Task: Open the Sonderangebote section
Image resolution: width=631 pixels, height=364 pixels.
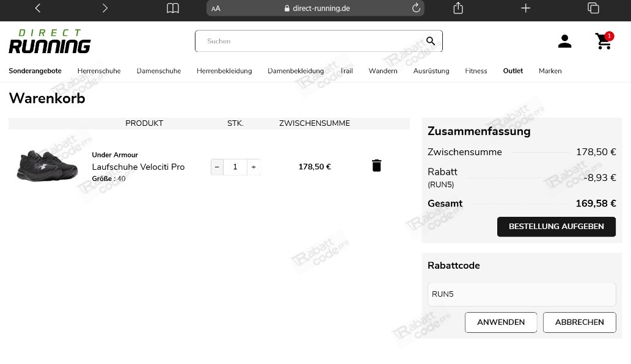Action: pyautogui.click(x=35, y=71)
